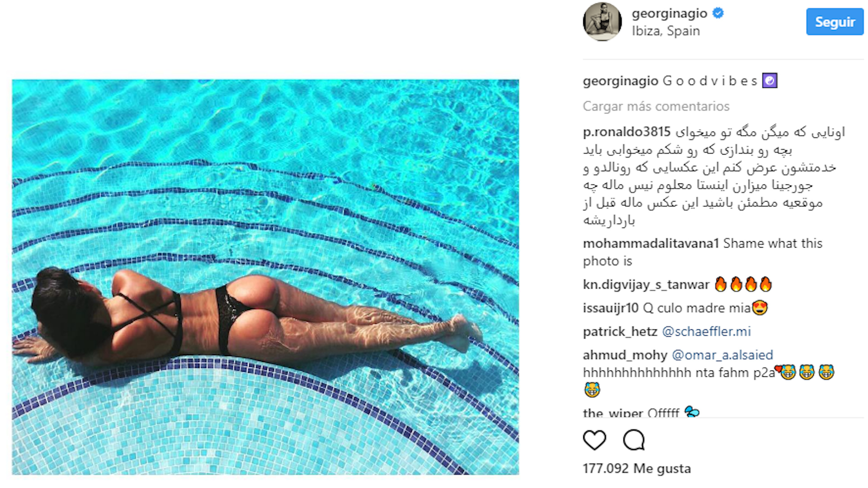Screen dimensions: 868x488
Task: Open georginagio username in the header
Action: point(670,14)
